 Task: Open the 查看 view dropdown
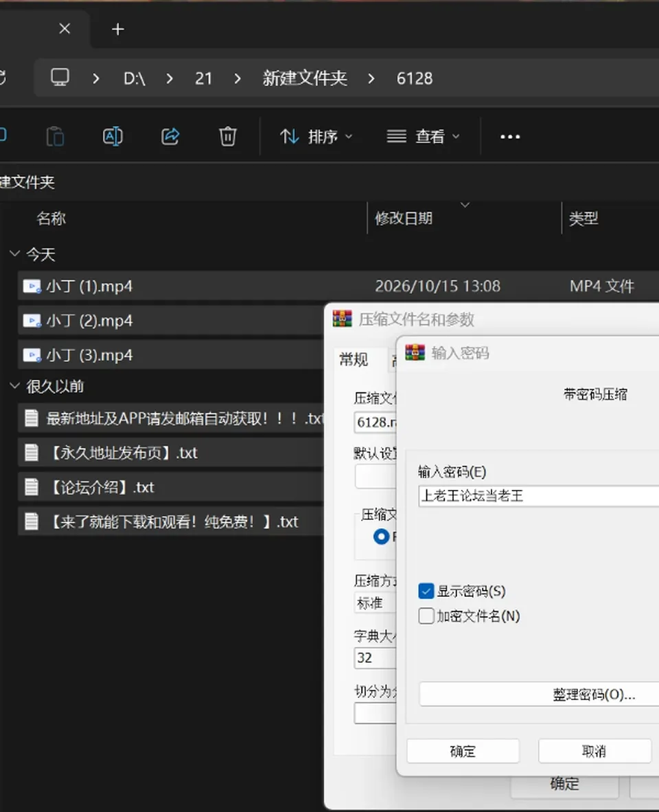423,136
